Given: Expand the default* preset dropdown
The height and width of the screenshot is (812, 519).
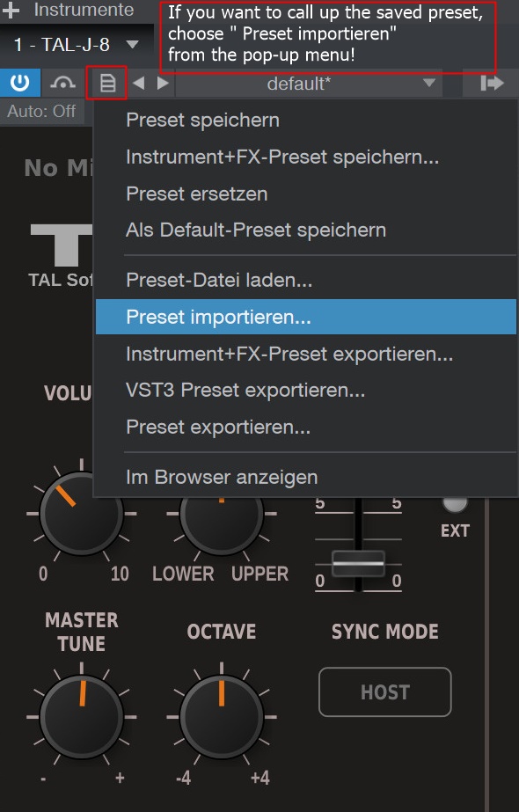Looking at the screenshot, I should [x=310, y=83].
